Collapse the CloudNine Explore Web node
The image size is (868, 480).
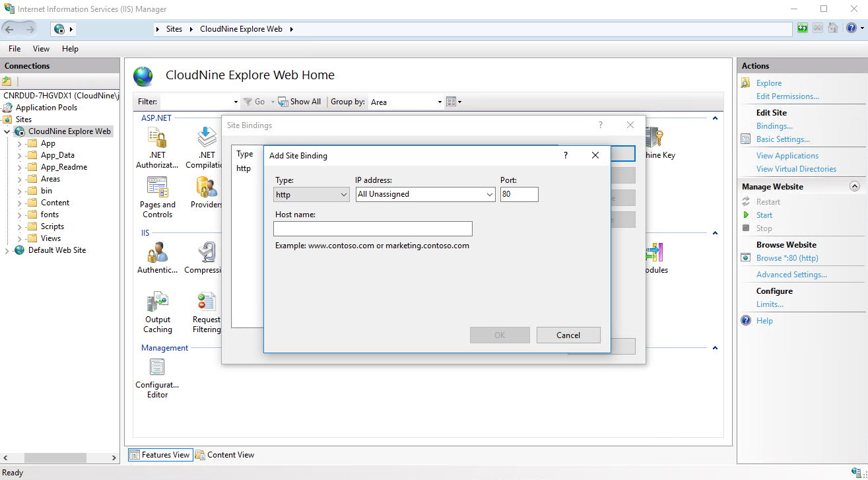(x=7, y=131)
